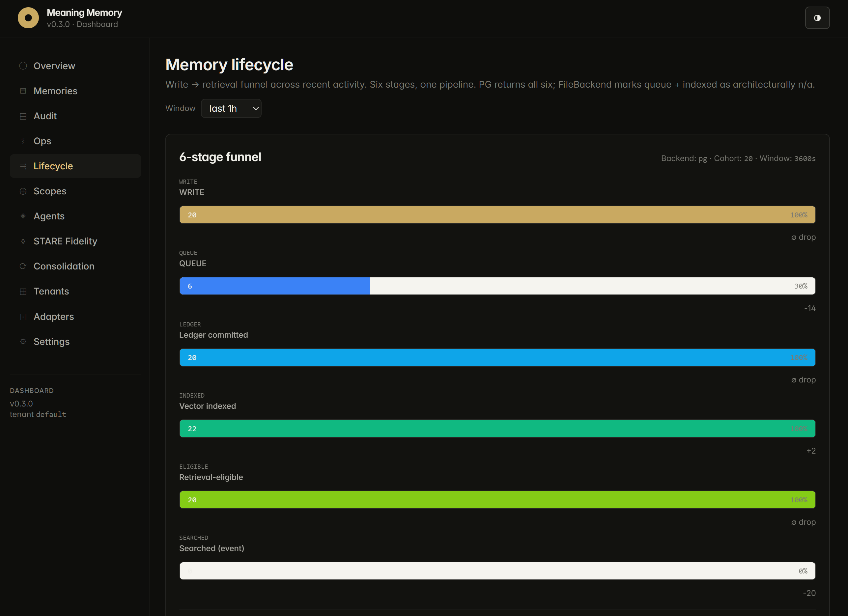The height and width of the screenshot is (616, 848).
Task: Click 'ø drop' below WRITE bar
Action: pos(804,238)
